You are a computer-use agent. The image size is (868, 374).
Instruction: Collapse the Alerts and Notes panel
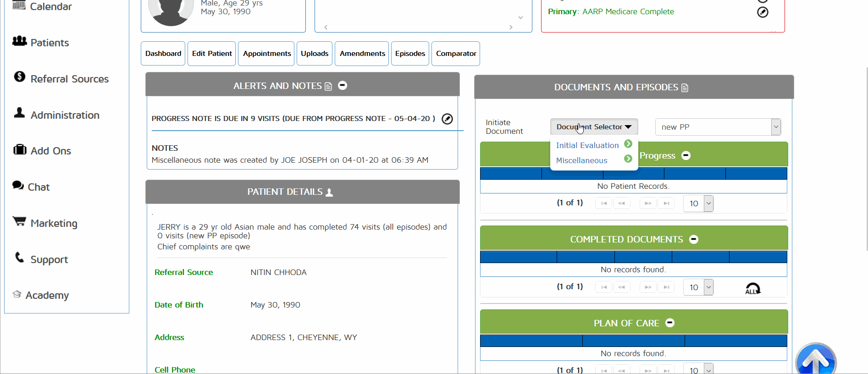pos(343,85)
